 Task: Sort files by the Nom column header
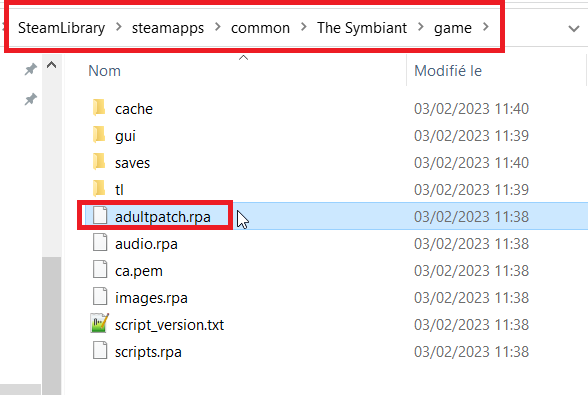[x=105, y=71]
